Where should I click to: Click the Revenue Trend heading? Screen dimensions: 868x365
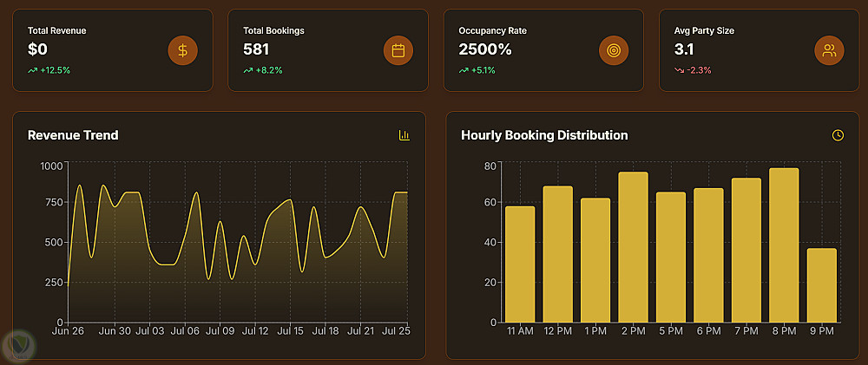pyautogui.click(x=73, y=135)
